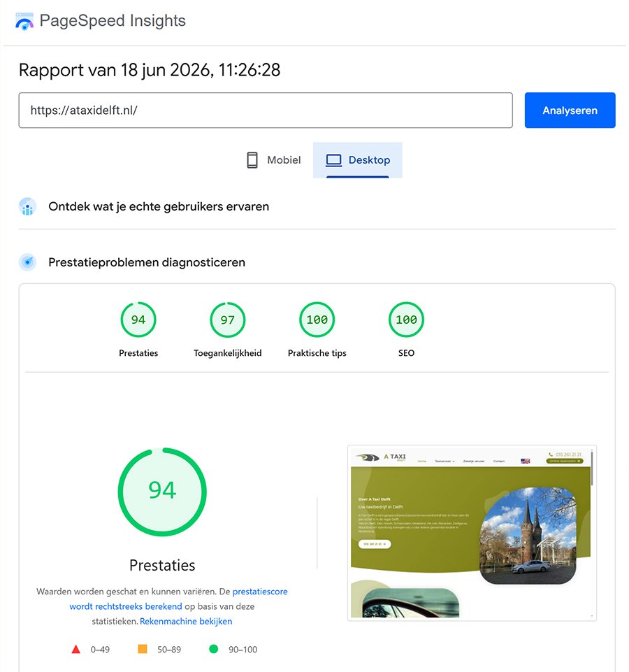Click the 90–100 legend text
This screenshot has height=672, width=629.
coord(243,650)
